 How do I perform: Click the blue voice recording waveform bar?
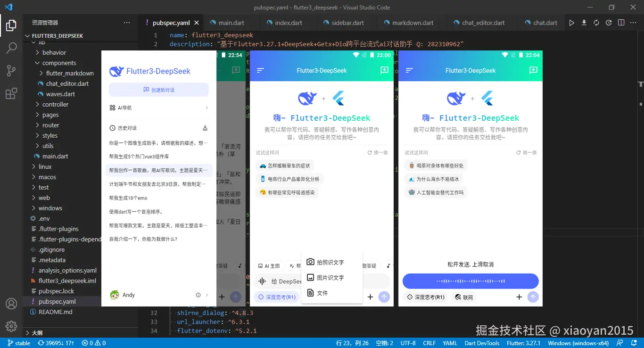tap(470, 281)
